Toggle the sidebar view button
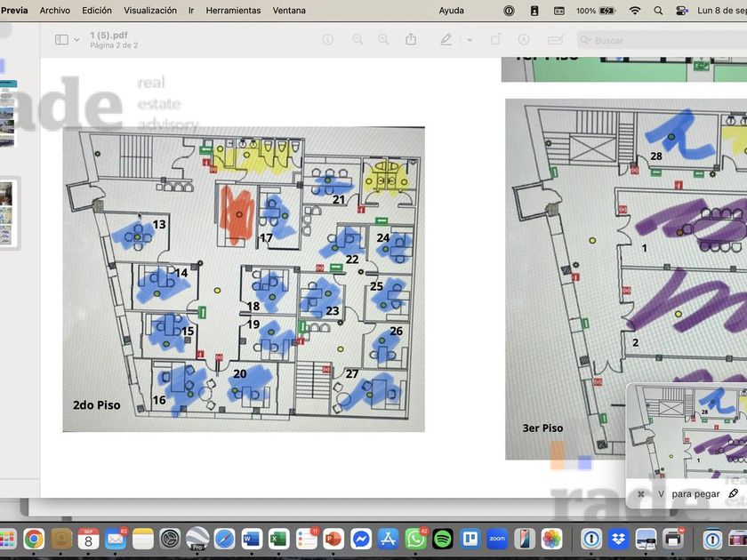 pyautogui.click(x=61, y=40)
